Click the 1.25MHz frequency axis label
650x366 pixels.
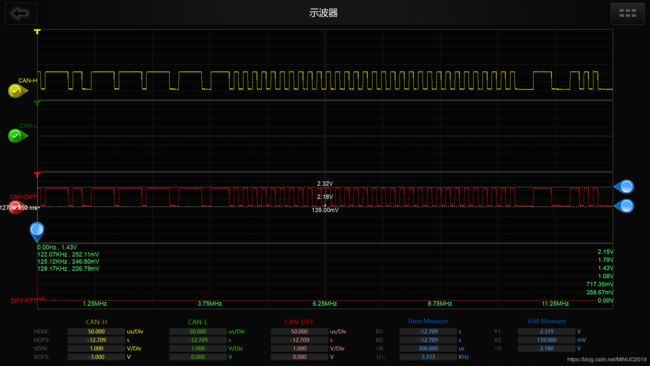95,304
